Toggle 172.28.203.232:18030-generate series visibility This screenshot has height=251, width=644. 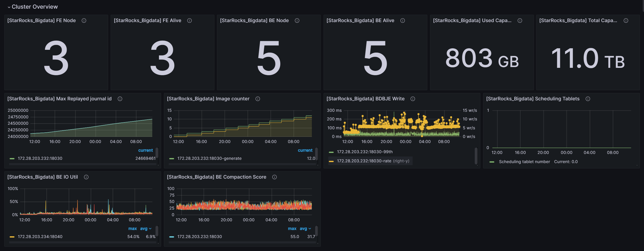210,159
